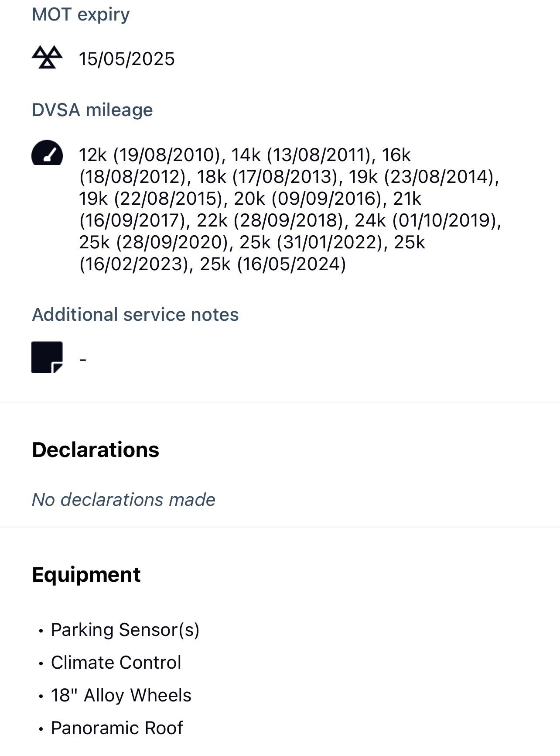The image size is (560, 756).
Task: Click the 20k (09/09/2016) mileage record
Action: 308,199
